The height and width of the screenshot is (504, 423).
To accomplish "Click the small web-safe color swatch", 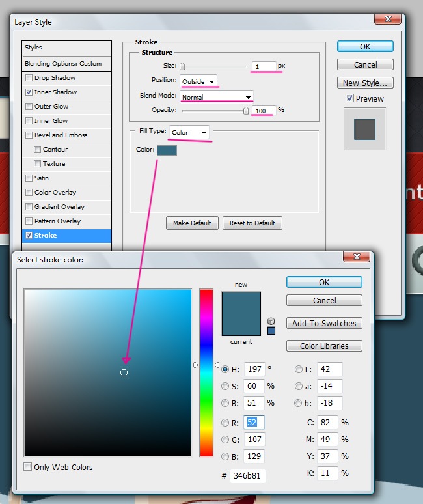I will click(x=271, y=331).
